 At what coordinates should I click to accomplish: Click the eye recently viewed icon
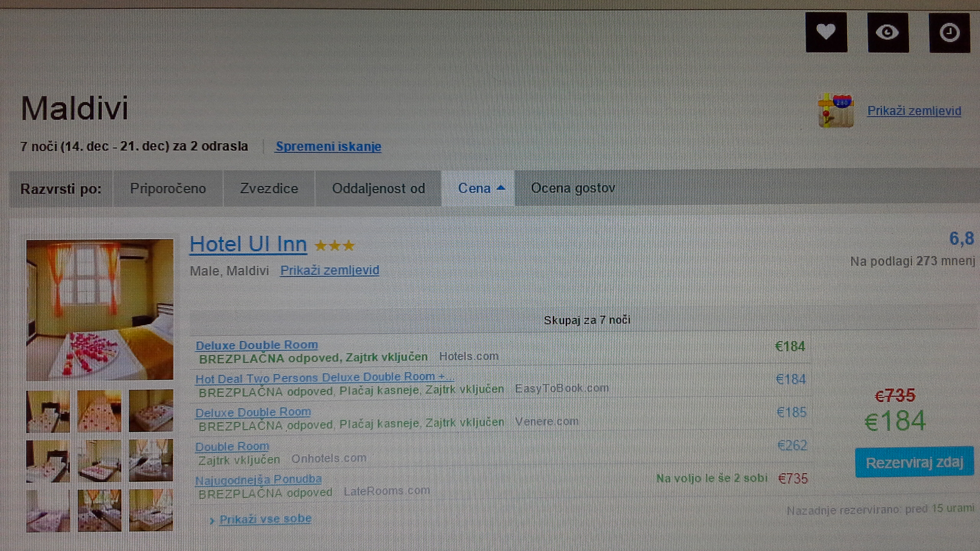click(887, 32)
